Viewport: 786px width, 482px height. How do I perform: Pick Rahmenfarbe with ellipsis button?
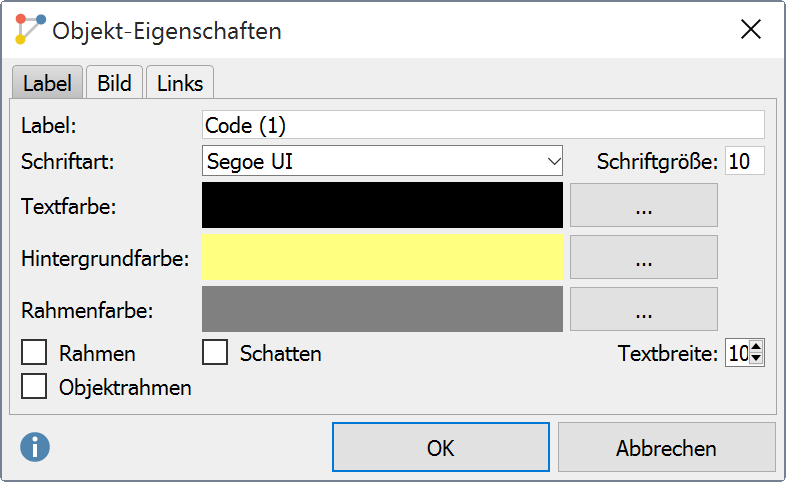tap(644, 309)
